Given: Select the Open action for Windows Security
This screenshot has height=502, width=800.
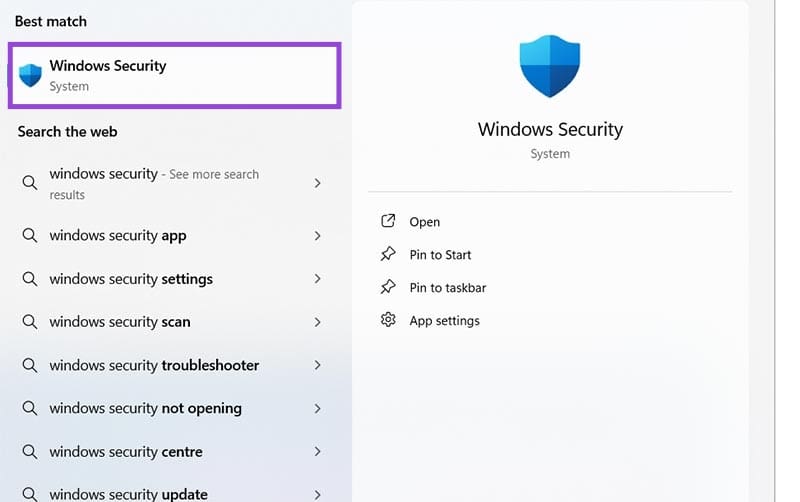Looking at the screenshot, I should click(x=424, y=222).
